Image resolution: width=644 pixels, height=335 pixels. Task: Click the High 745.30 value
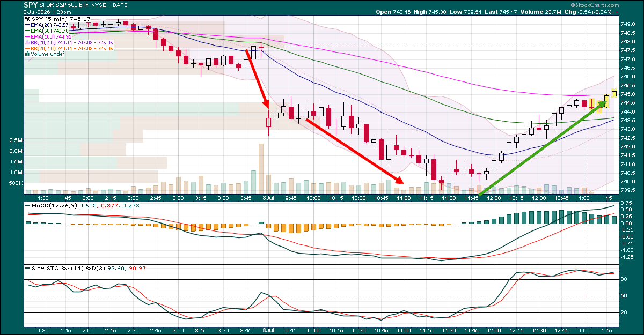[437, 11]
